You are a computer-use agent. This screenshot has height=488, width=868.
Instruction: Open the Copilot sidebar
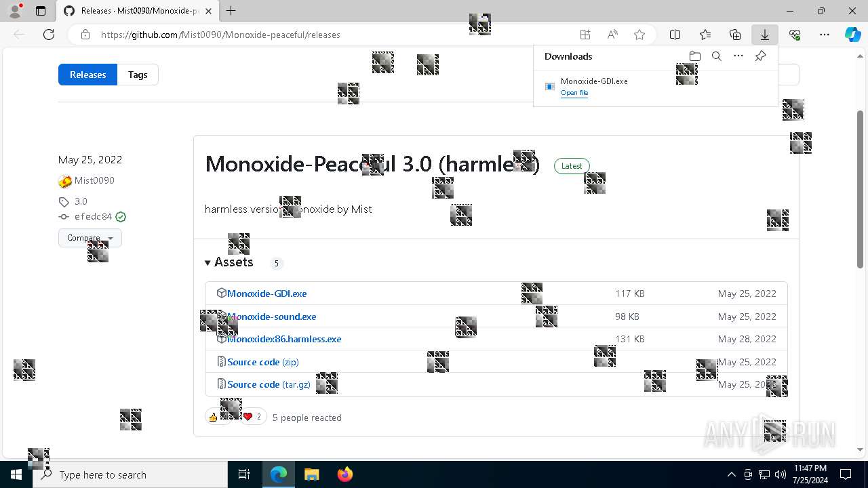[x=853, y=35]
